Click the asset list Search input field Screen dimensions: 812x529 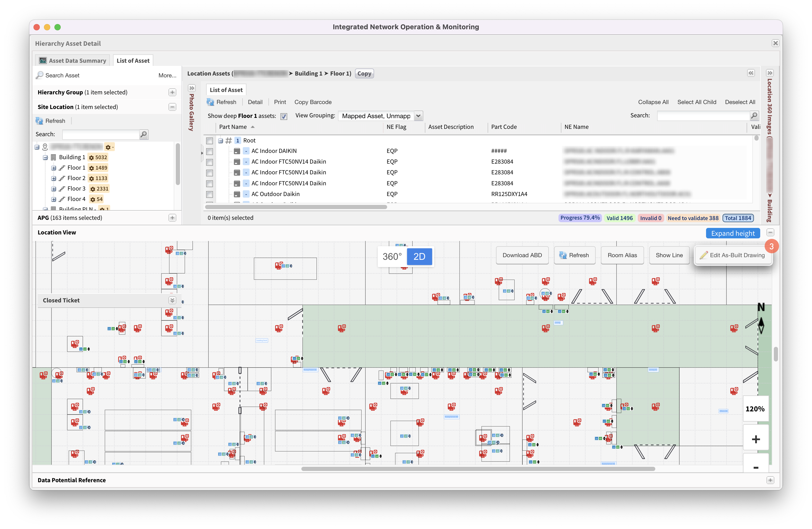pyautogui.click(x=703, y=116)
